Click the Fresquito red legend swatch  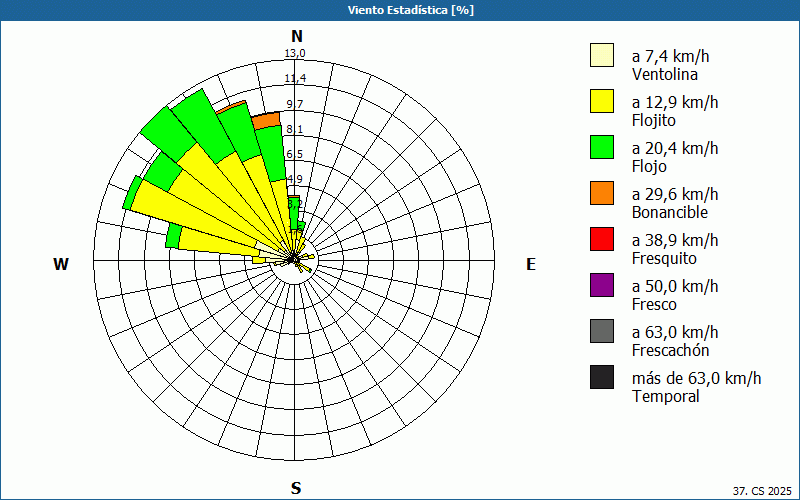coord(602,239)
